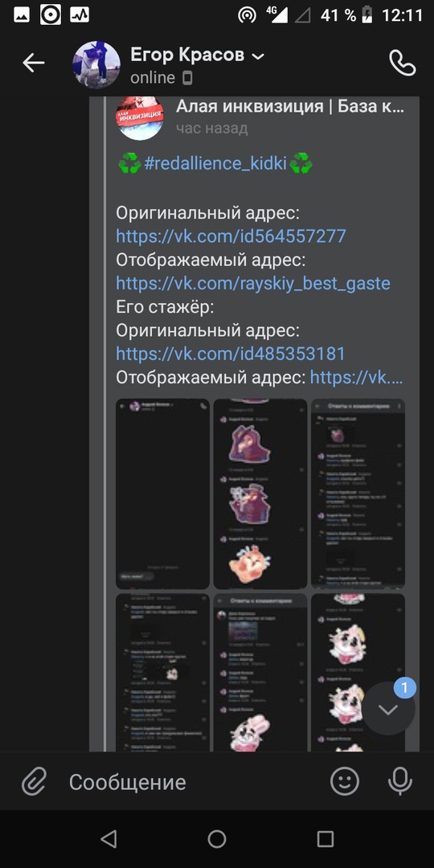Start a voice call with Егор Красов

tap(402, 63)
